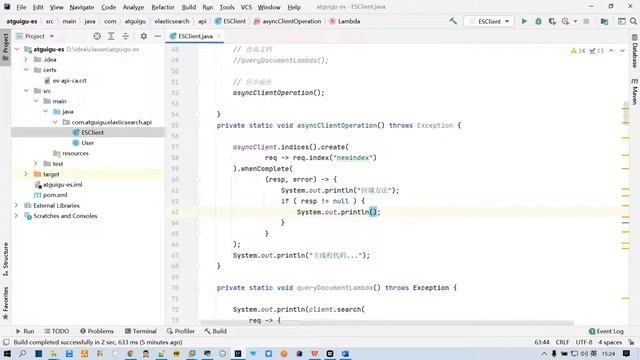Click the 63:44 cursor position indicator
Viewport: 640px width, 360px height.
542,342
